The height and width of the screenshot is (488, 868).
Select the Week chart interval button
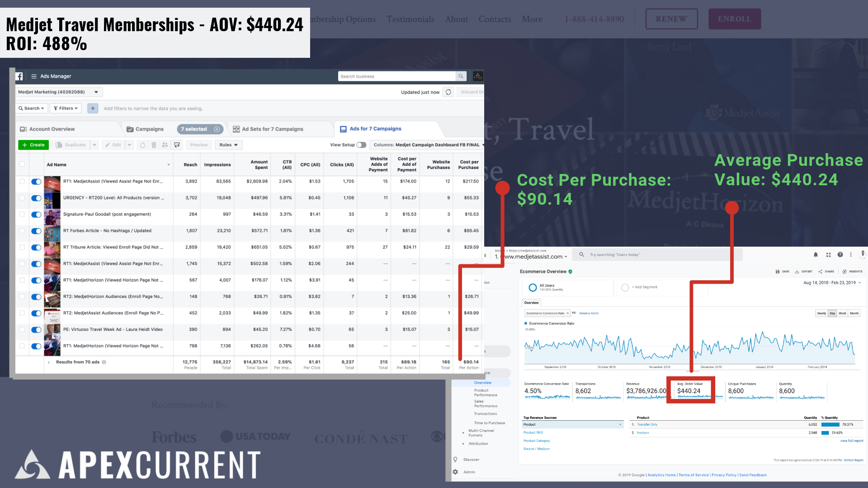click(x=842, y=313)
